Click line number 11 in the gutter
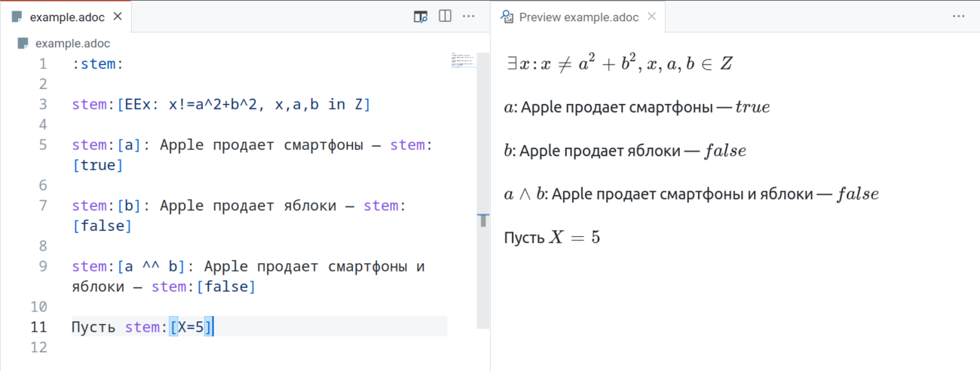 pos(38,327)
